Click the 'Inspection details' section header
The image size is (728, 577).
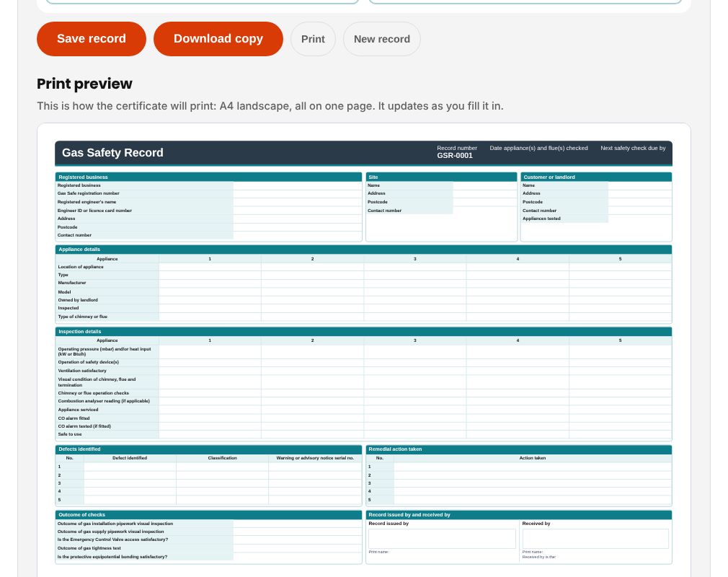[x=363, y=332]
